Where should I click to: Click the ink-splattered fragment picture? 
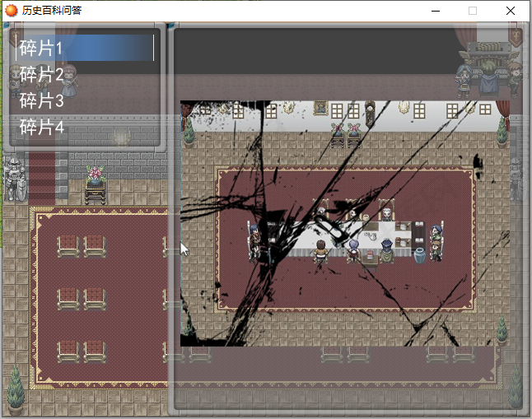(345, 223)
